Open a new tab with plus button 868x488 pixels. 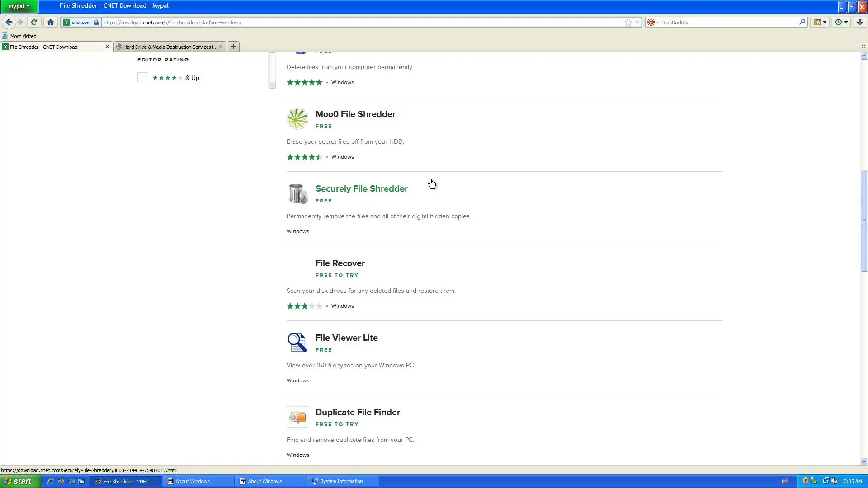[233, 47]
